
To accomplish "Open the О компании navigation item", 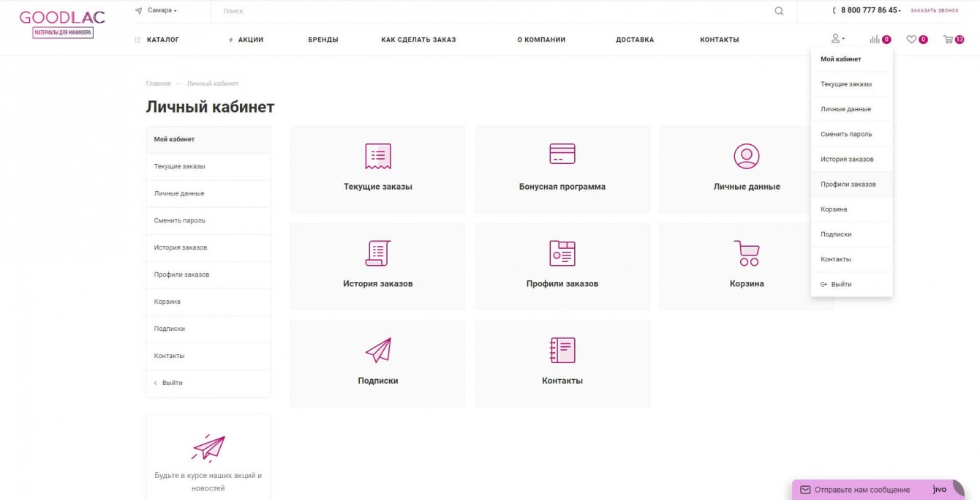I will click(x=541, y=40).
